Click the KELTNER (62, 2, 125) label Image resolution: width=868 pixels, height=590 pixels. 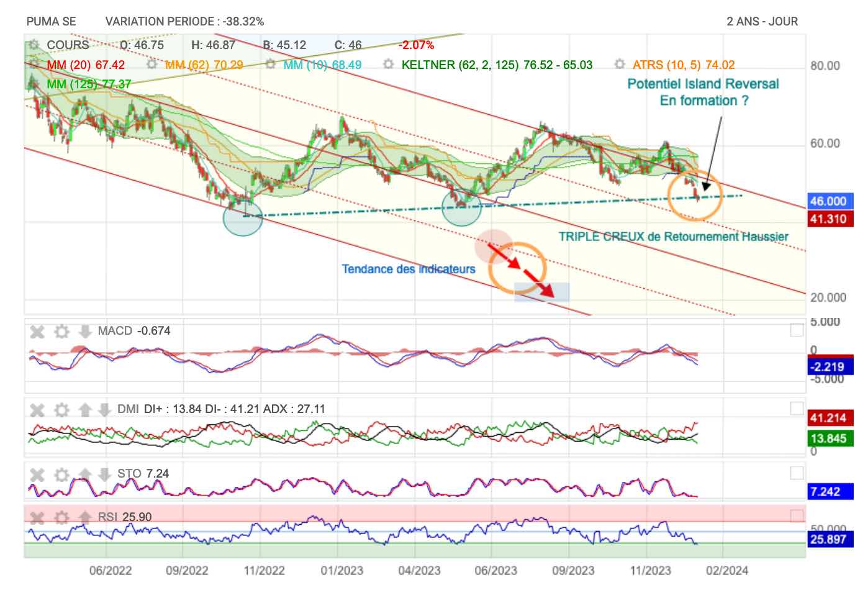pyautogui.click(x=497, y=65)
